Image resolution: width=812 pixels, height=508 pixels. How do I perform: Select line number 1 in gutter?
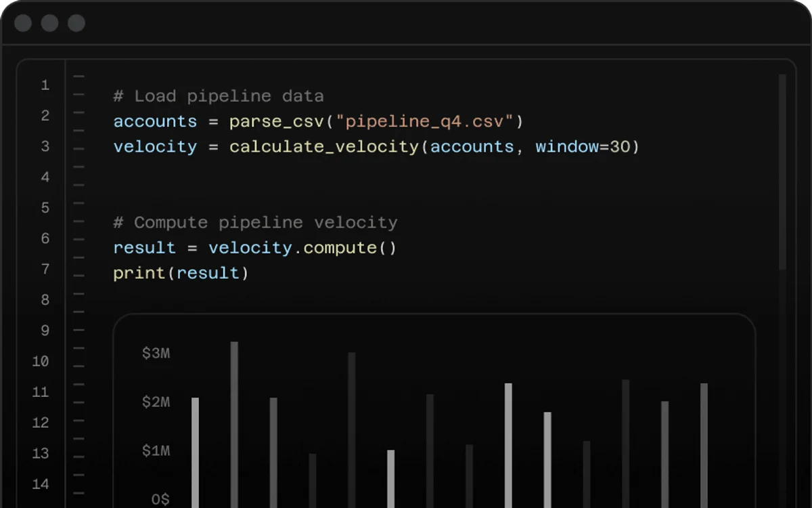(x=45, y=85)
